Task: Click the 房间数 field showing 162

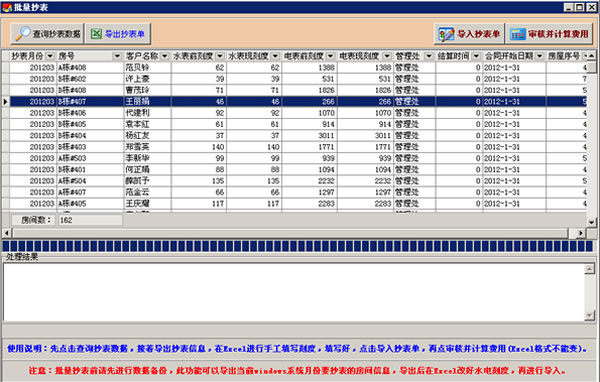Action: [90, 220]
